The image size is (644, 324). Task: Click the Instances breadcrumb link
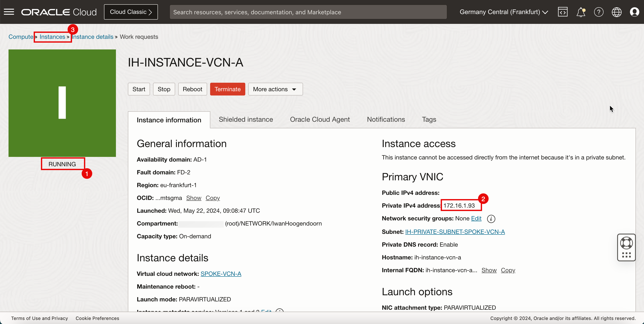[52, 36]
